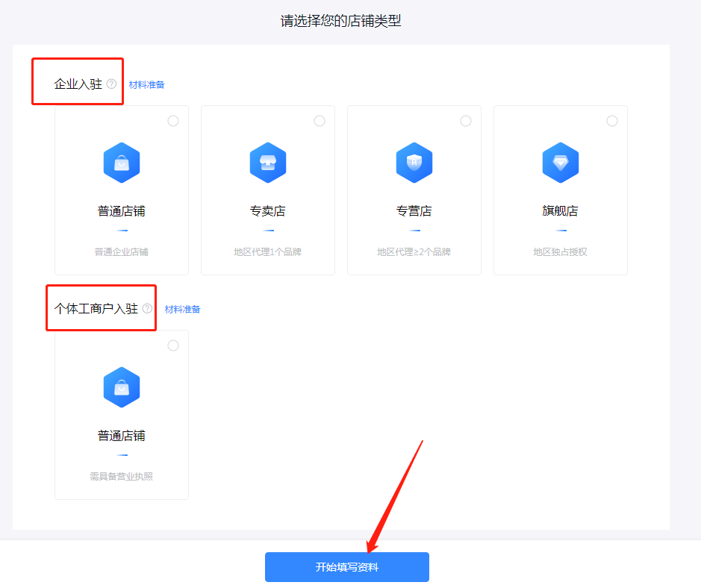Open the help icon next to 企业入驻
This screenshot has height=588, width=701.
(111, 84)
